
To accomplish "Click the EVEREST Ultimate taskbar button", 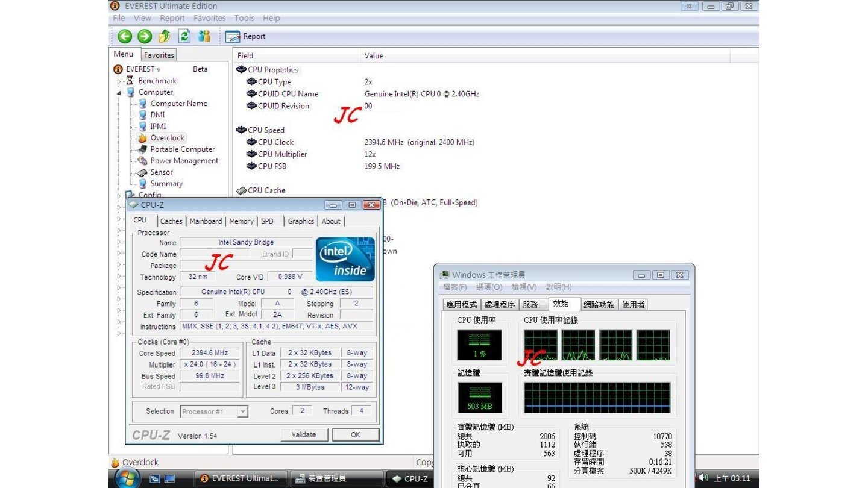I will (240, 478).
